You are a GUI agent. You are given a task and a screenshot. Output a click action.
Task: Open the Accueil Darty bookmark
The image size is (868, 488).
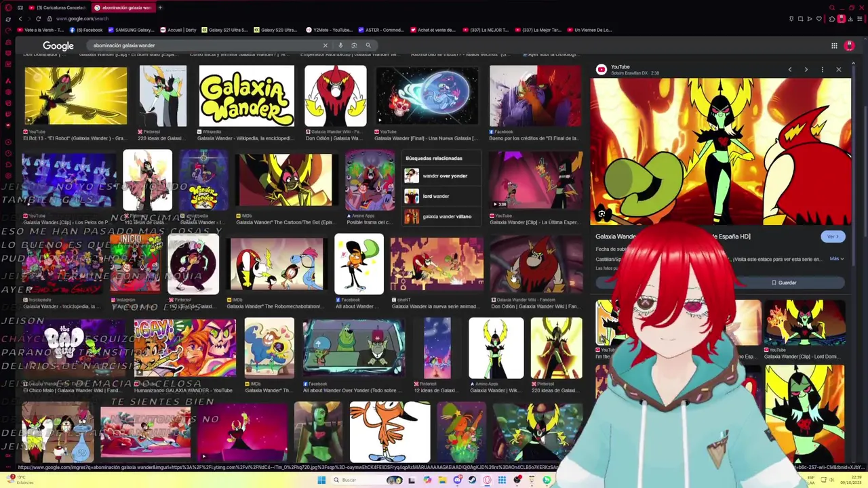tap(178, 30)
